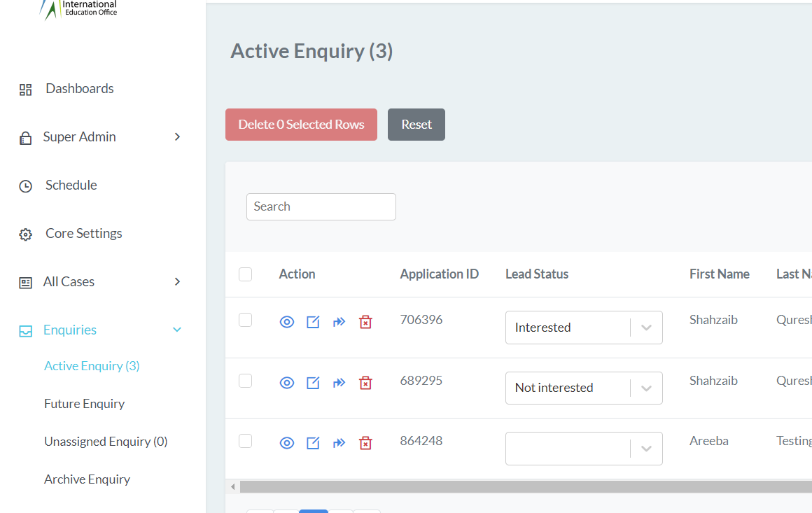The image size is (812, 513).
Task: Click into the Search input field
Action: pos(321,206)
